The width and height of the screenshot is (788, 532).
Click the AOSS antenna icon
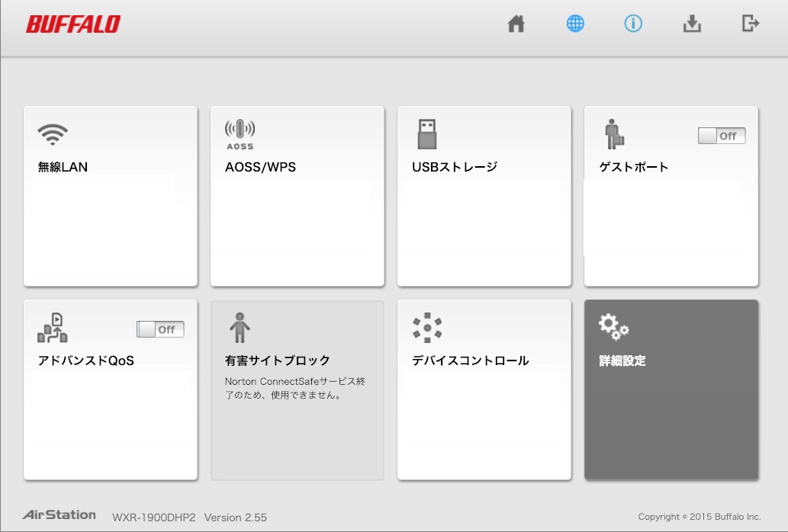point(240,134)
